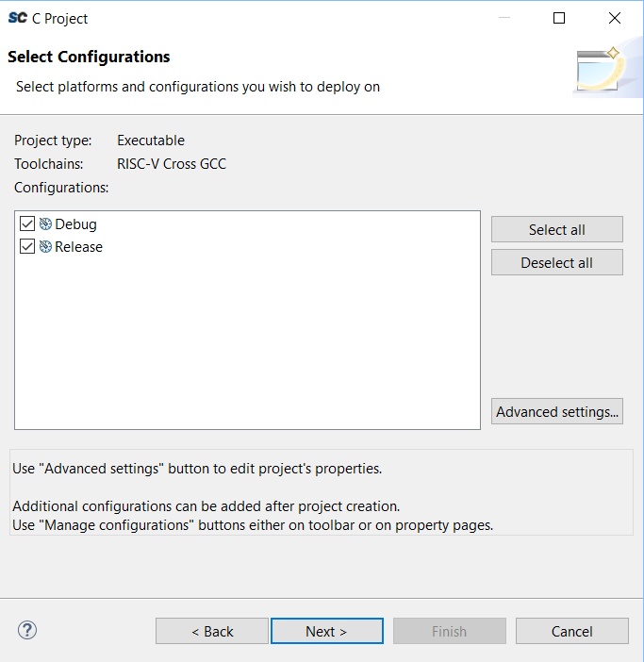Click the SC application icon in title bar

click(17, 18)
